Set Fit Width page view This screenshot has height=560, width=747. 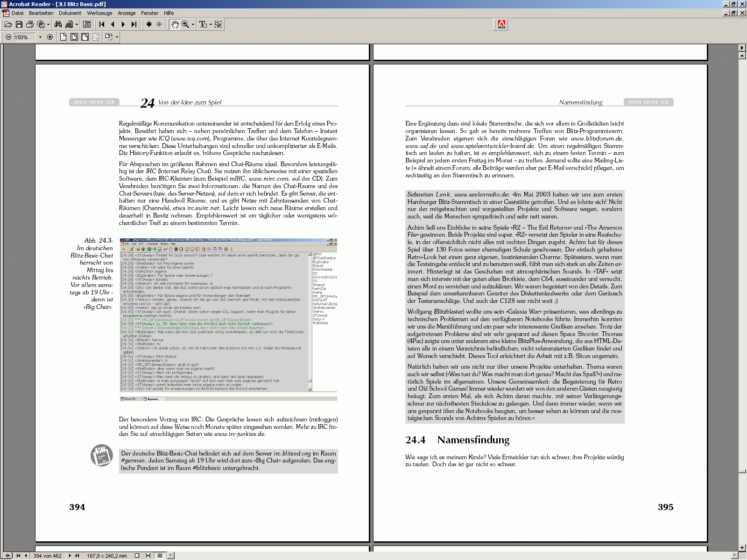pyautogui.click(x=85, y=37)
